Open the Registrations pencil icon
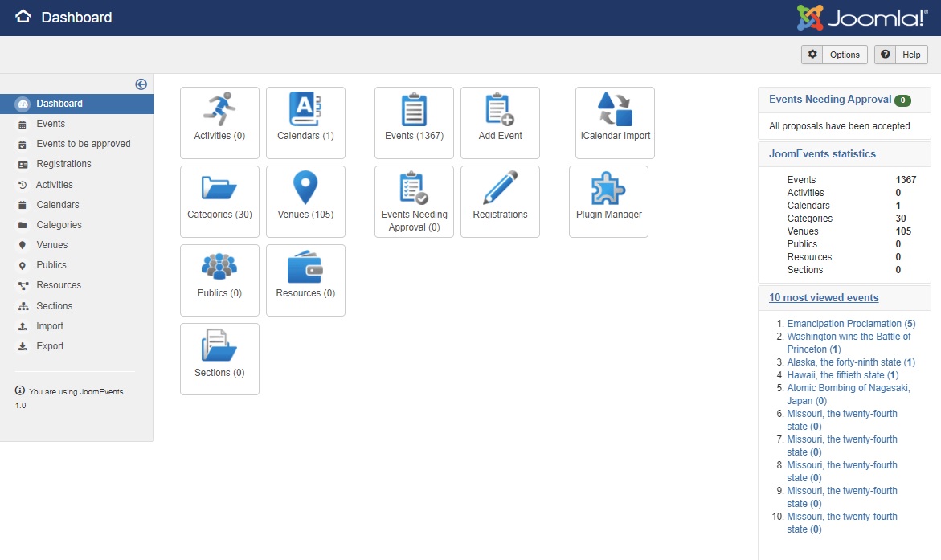 pos(500,190)
